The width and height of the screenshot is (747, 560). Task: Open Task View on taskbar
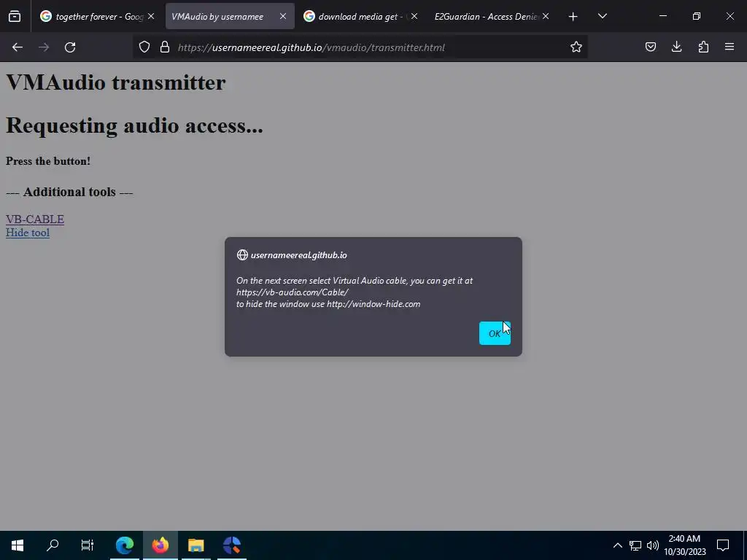(x=88, y=545)
